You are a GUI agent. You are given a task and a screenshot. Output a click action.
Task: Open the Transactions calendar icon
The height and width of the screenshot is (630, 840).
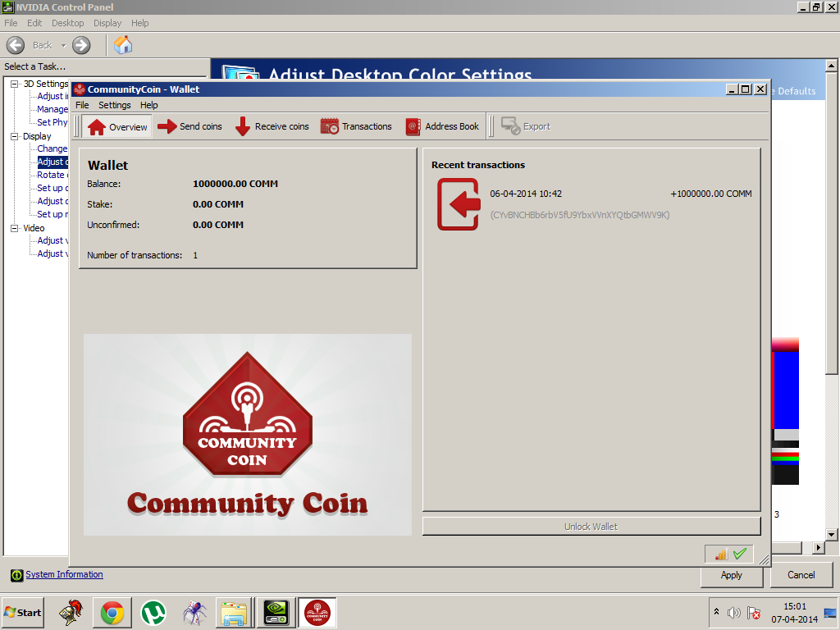pyautogui.click(x=330, y=126)
